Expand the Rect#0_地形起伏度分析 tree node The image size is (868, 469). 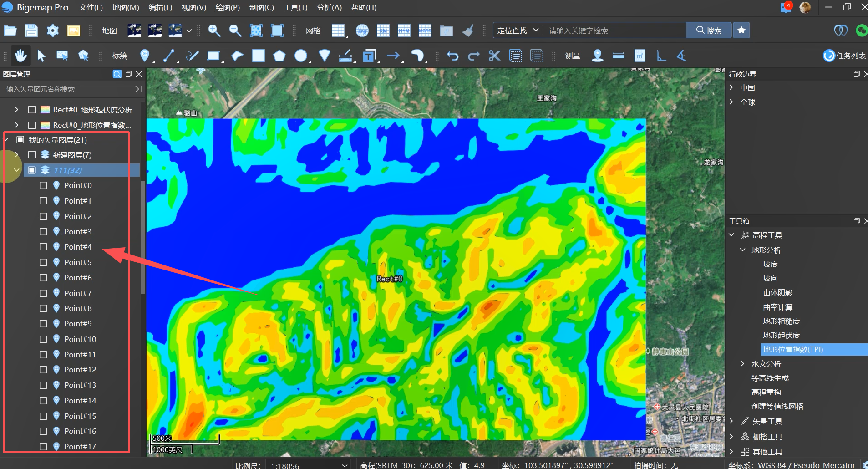click(16, 110)
